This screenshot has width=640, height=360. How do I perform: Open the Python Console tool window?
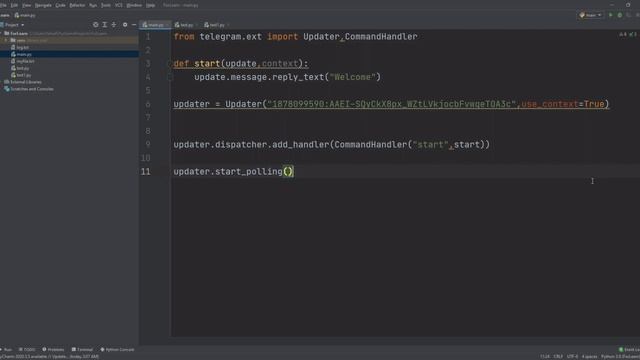pyautogui.click(x=117, y=350)
